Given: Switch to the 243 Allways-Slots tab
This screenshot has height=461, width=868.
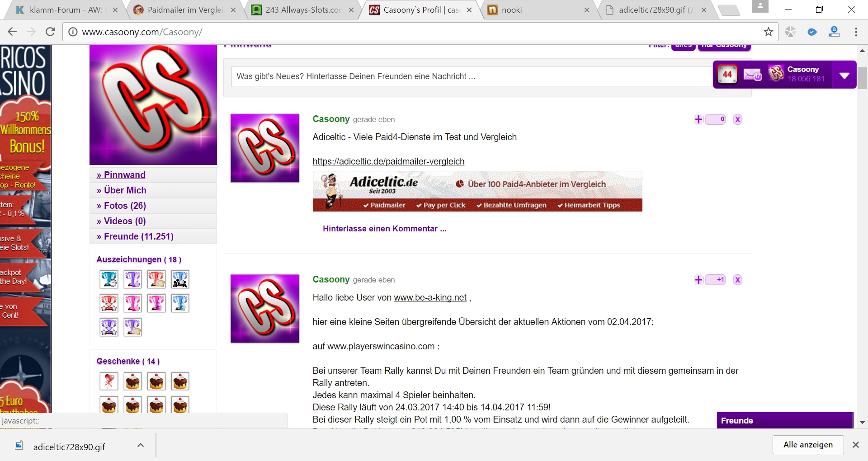Looking at the screenshot, I should point(303,10).
